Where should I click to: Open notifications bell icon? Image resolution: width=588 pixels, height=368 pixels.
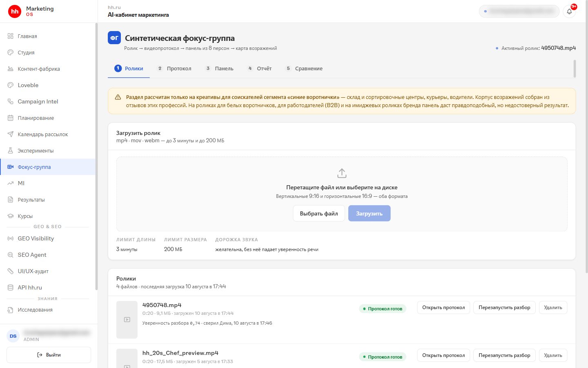(569, 11)
